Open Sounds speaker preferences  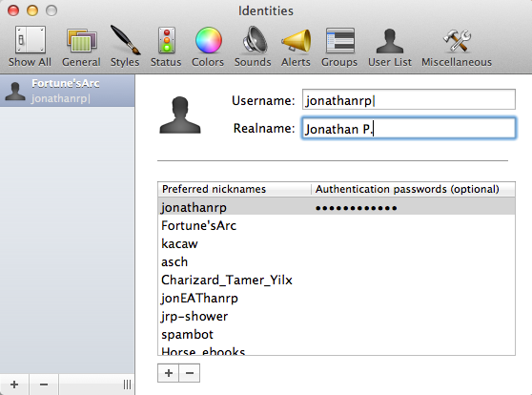click(253, 47)
